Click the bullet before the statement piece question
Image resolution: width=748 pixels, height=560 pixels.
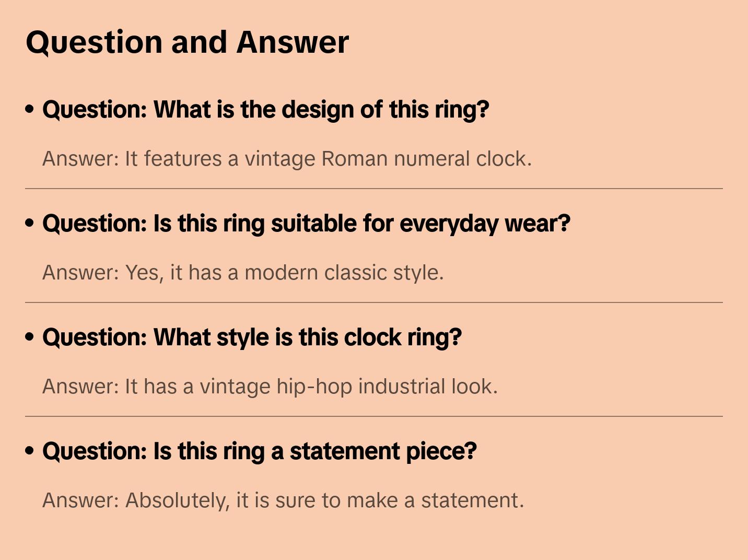(30, 451)
